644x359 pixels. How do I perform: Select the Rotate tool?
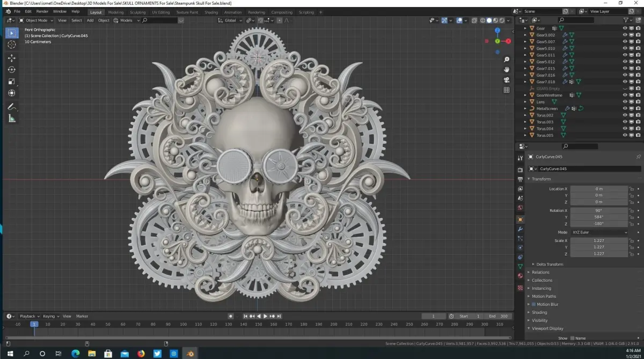coord(12,70)
